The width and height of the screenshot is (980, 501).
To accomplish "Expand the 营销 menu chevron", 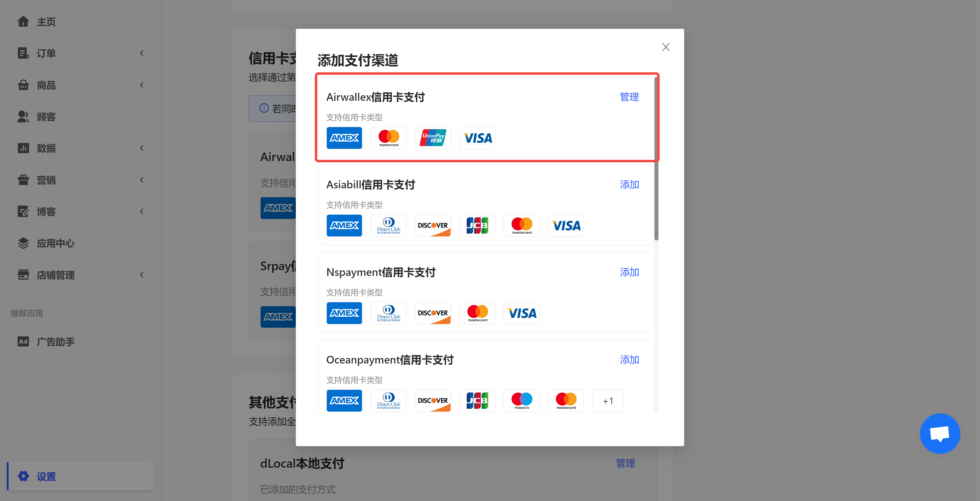I will (x=141, y=179).
